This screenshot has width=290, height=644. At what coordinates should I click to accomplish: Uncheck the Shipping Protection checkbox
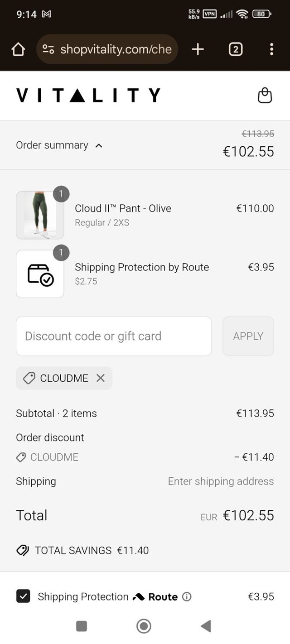pyautogui.click(x=23, y=596)
